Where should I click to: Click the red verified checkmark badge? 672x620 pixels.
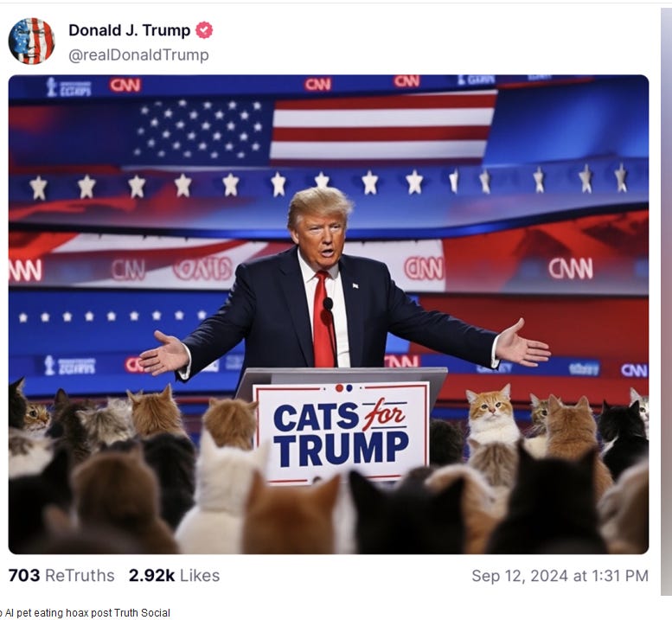click(x=204, y=30)
